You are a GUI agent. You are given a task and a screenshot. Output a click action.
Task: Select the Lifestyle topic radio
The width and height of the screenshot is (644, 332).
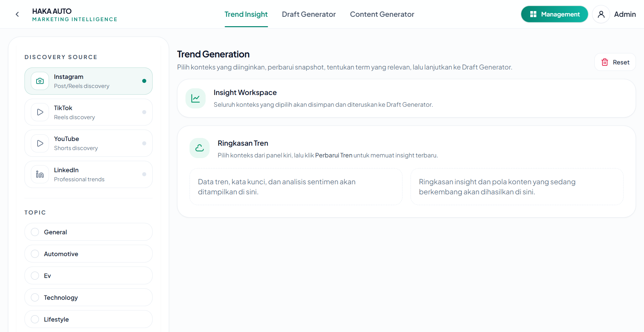click(35, 319)
